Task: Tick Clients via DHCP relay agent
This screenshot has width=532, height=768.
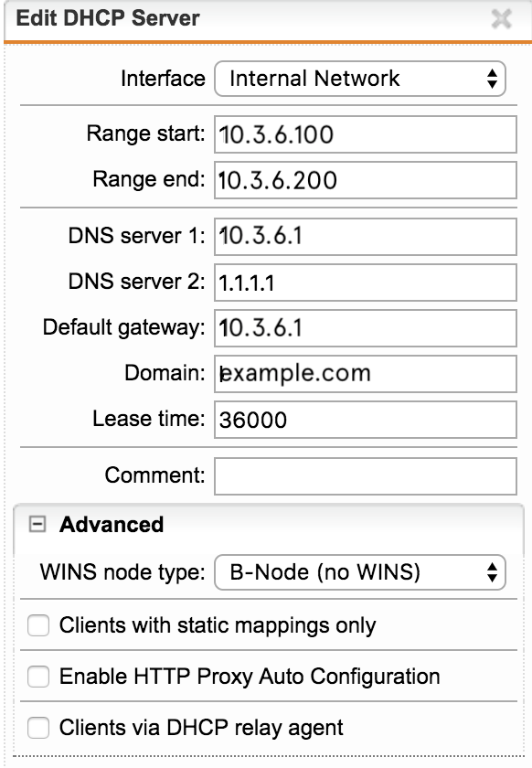Action: 38,728
